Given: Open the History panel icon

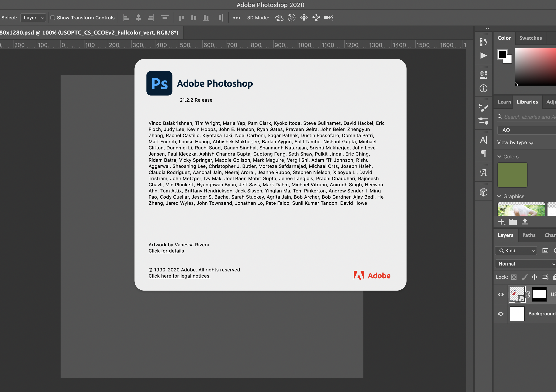Looking at the screenshot, I should [x=483, y=42].
